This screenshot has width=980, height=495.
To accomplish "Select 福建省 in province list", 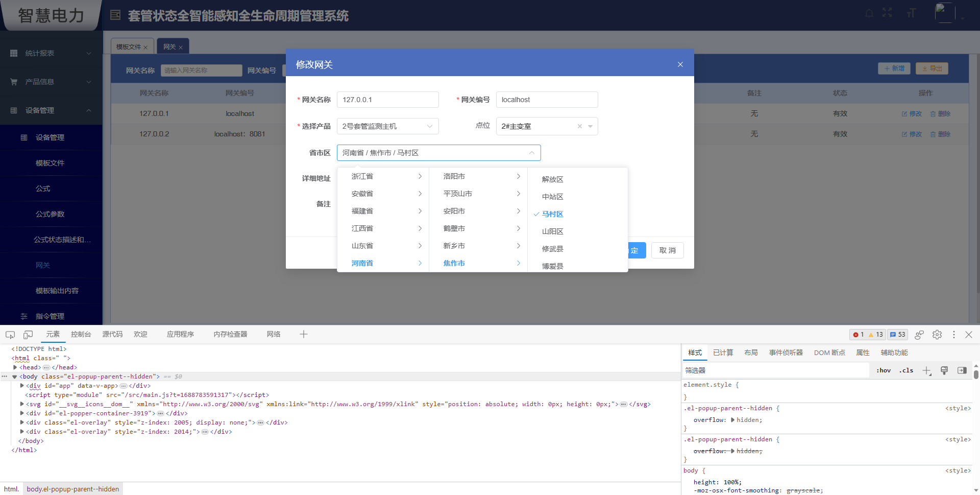I will point(383,211).
